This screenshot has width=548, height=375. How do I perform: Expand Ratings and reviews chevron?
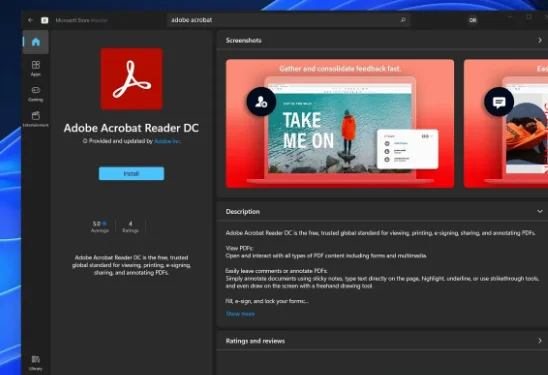(540, 341)
